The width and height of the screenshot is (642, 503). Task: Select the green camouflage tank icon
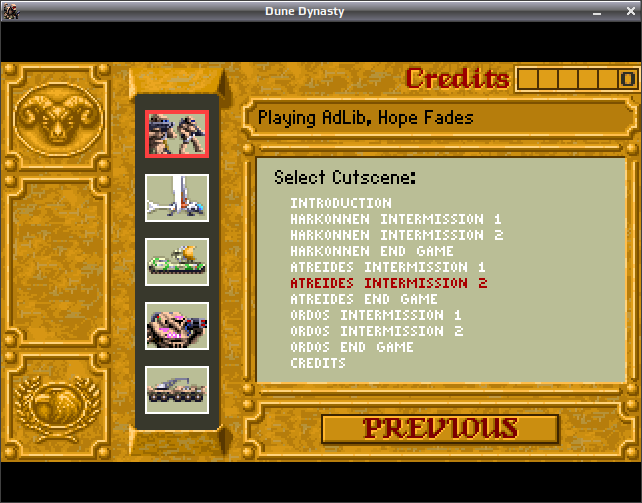coord(177,262)
